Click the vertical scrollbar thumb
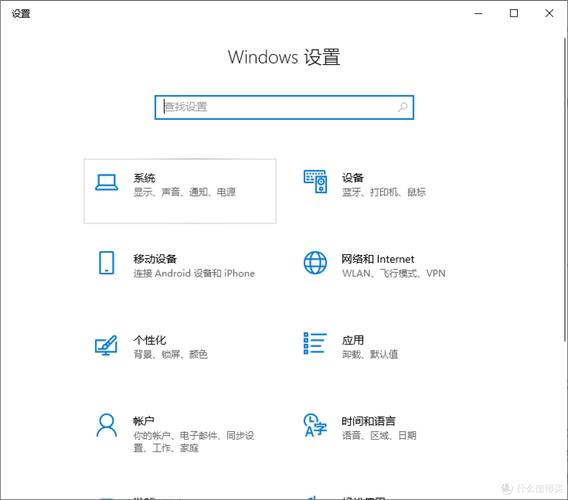 tap(565, 188)
